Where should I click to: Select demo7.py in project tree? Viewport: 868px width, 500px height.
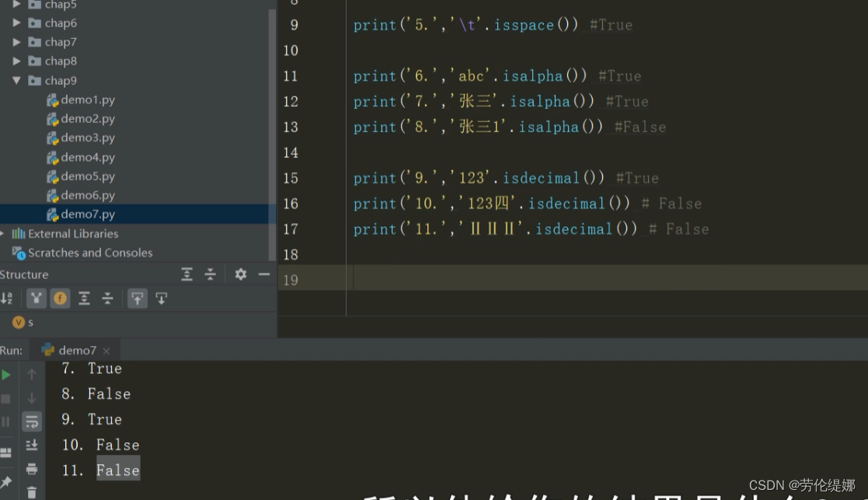click(x=88, y=214)
